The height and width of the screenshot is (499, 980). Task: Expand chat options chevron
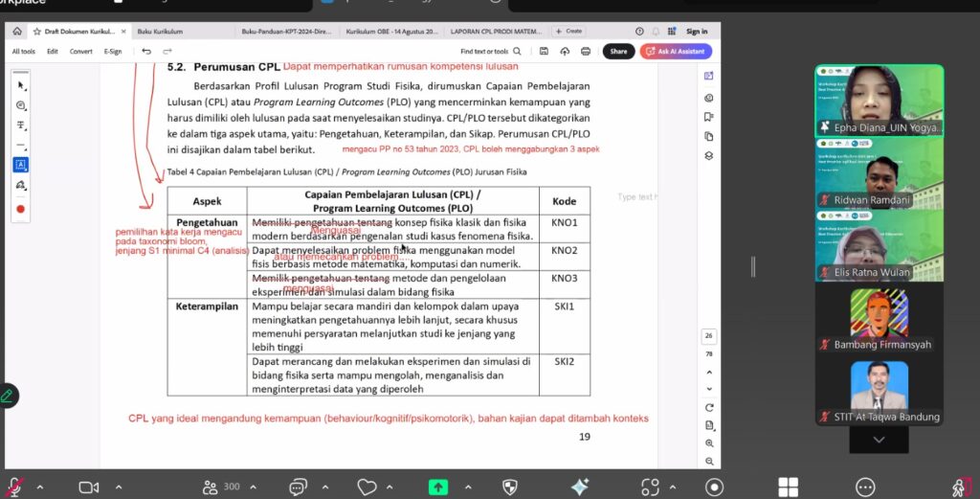point(325,487)
